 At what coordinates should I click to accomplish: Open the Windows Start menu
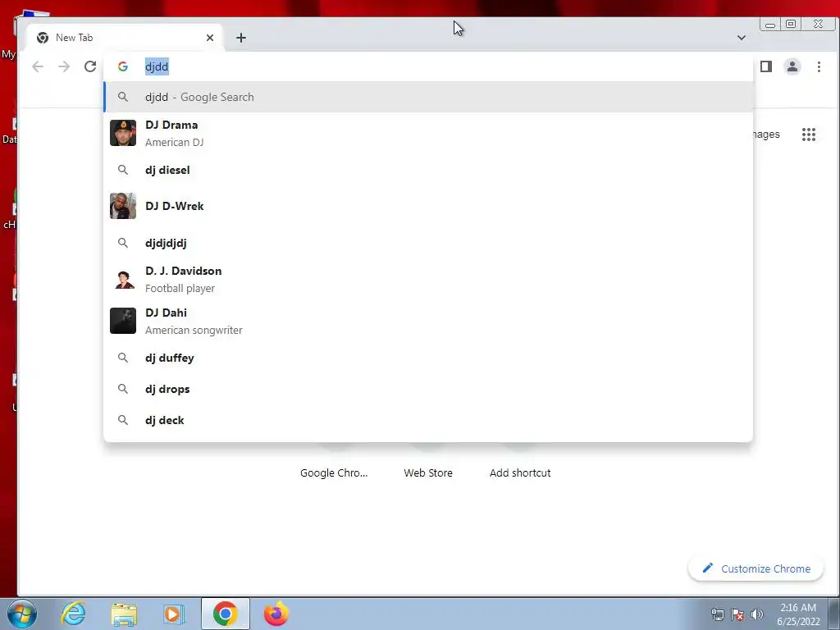[22, 614]
